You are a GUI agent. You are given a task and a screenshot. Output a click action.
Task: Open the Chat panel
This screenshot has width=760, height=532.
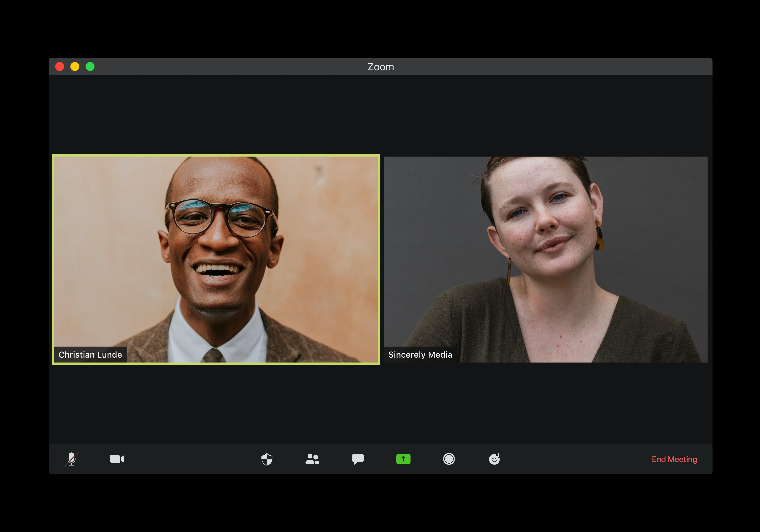click(357, 459)
